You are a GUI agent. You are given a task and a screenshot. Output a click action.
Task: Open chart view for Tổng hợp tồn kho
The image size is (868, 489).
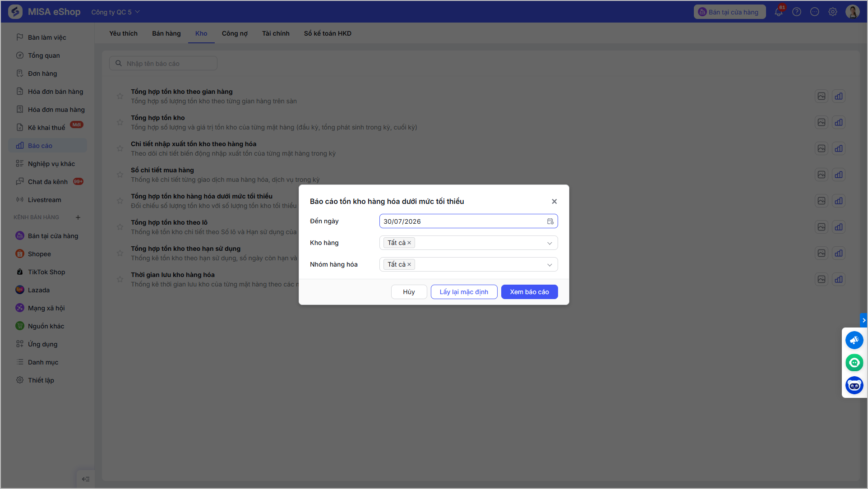tap(839, 122)
